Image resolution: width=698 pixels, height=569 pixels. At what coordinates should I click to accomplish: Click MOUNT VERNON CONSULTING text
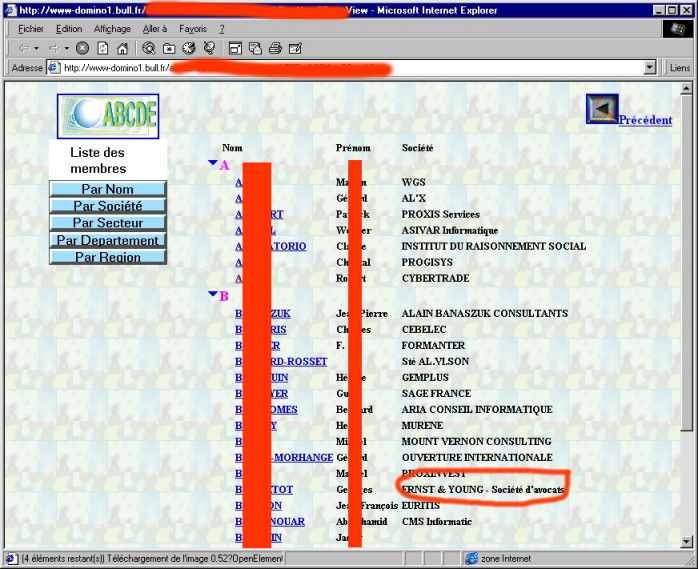tap(476, 442)
